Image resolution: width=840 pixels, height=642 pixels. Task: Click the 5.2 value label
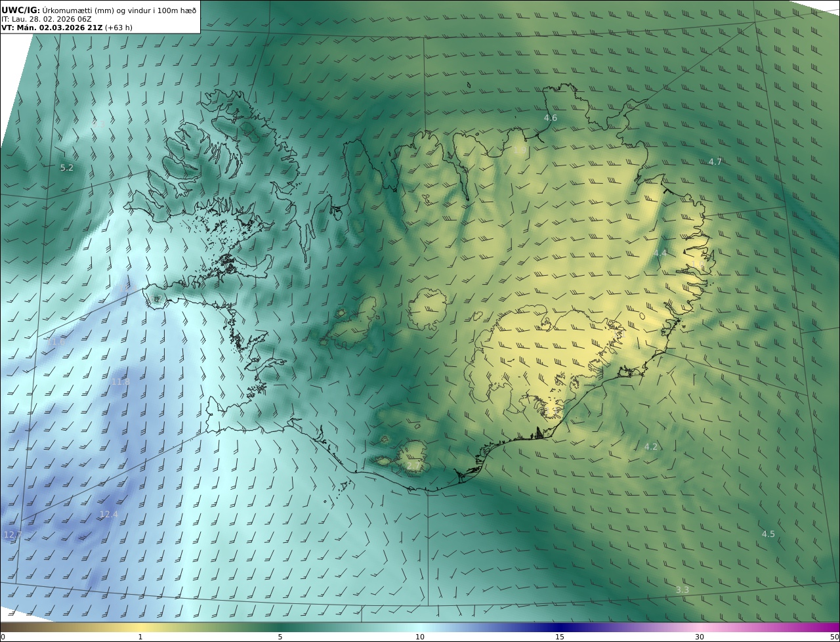(x=67, y=168)
